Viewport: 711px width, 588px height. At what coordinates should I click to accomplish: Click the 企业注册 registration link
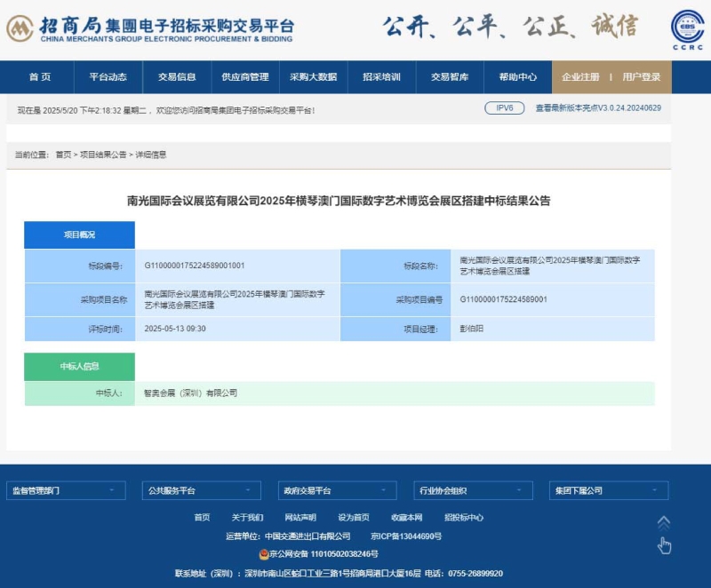pos(580,77)
